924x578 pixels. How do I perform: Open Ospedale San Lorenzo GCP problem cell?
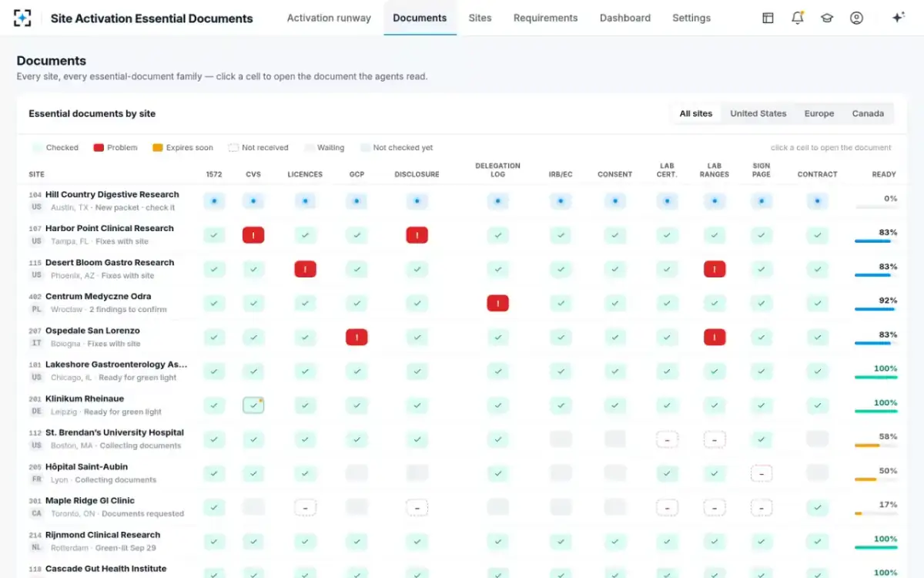pos(357,337)
